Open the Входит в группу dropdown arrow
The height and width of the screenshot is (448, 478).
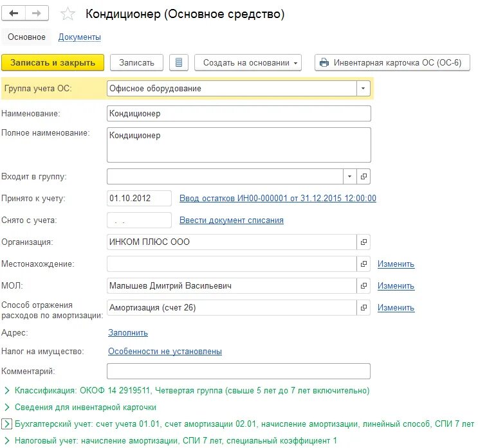point(350,176)
